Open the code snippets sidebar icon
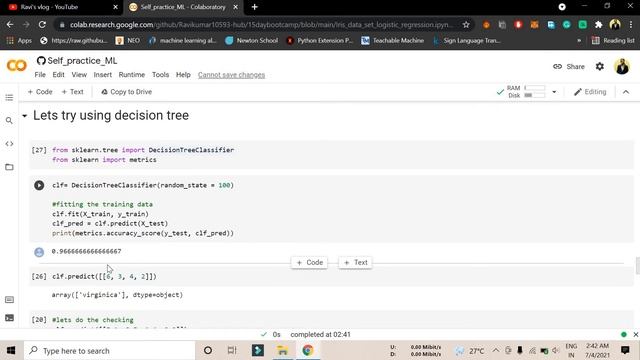Viewport: 640px width, 360px height. tap(9, 144)
